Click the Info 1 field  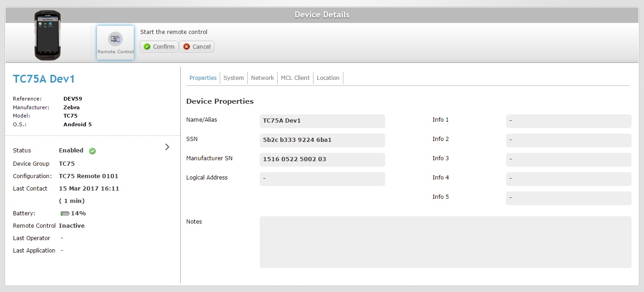click(x=569, y=121)
